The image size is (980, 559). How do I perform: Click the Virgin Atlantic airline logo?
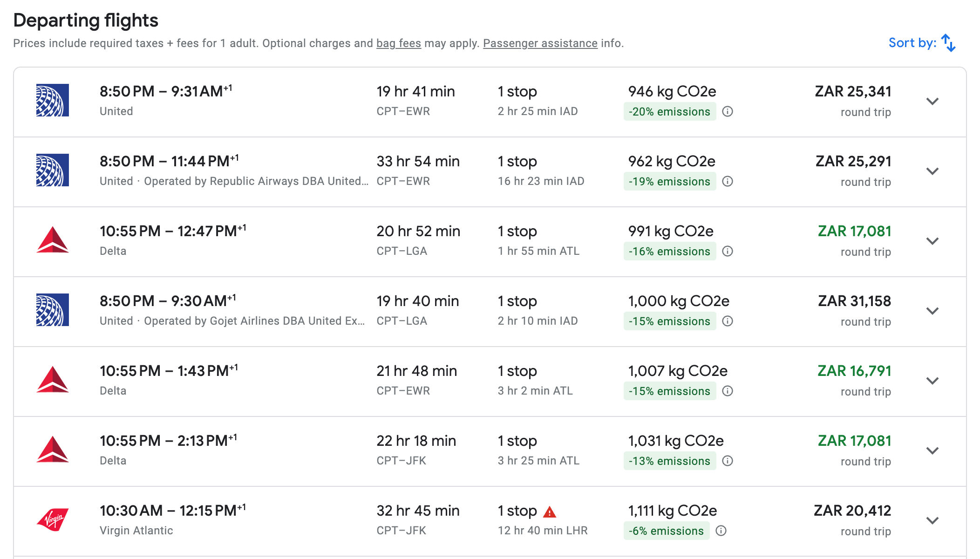tap(53, 518)
